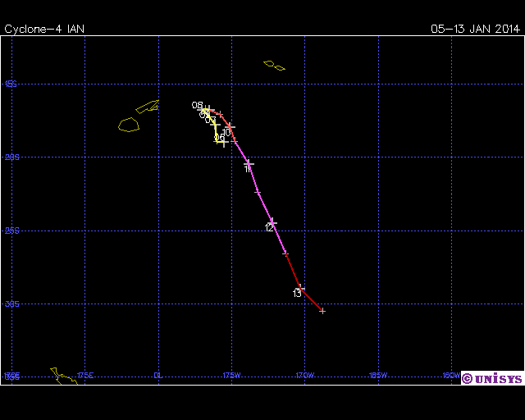The width and height of the screenshot is (525, 420).
Task: Click the final track cross marker
Action: [x=322, y=311]
